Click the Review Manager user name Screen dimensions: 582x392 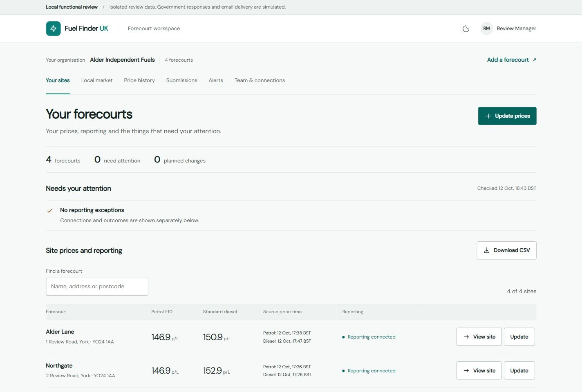pos(516,29)
